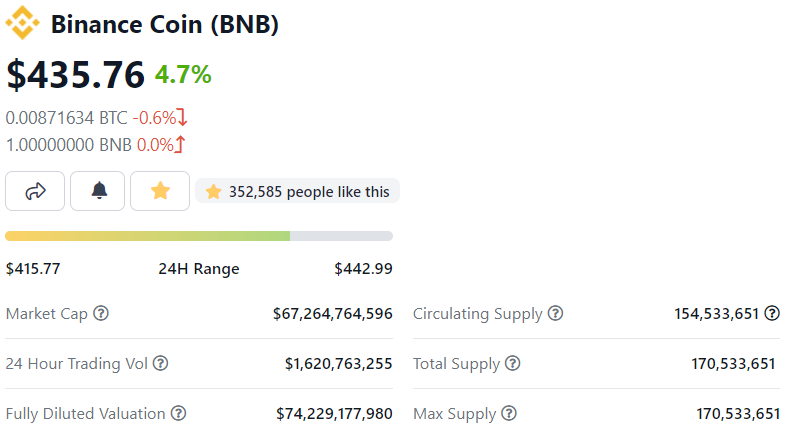Click help icon beside 154,533,651 value
This screenshot has width=790, height=432.
(772, 314)
